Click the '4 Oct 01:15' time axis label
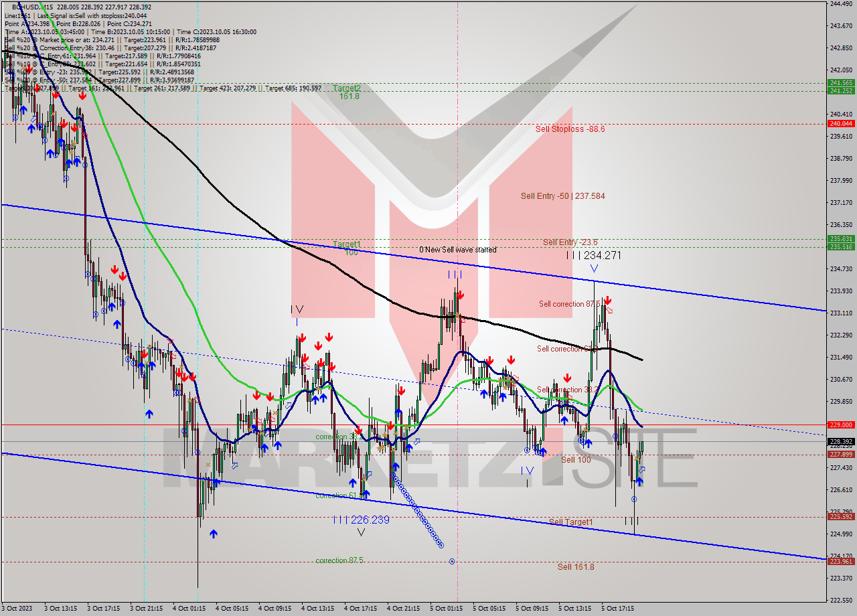857x616 pixels. (188, 609)
